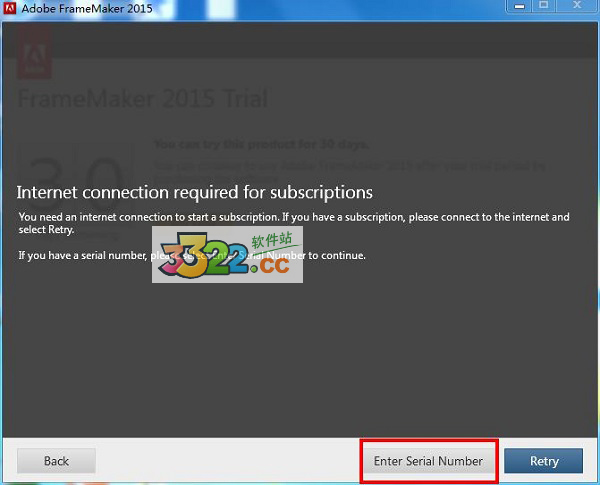Maximize the FrameMaker installer window
The height and width of the screenshot is (485, 600).
(x=543, y=5)
